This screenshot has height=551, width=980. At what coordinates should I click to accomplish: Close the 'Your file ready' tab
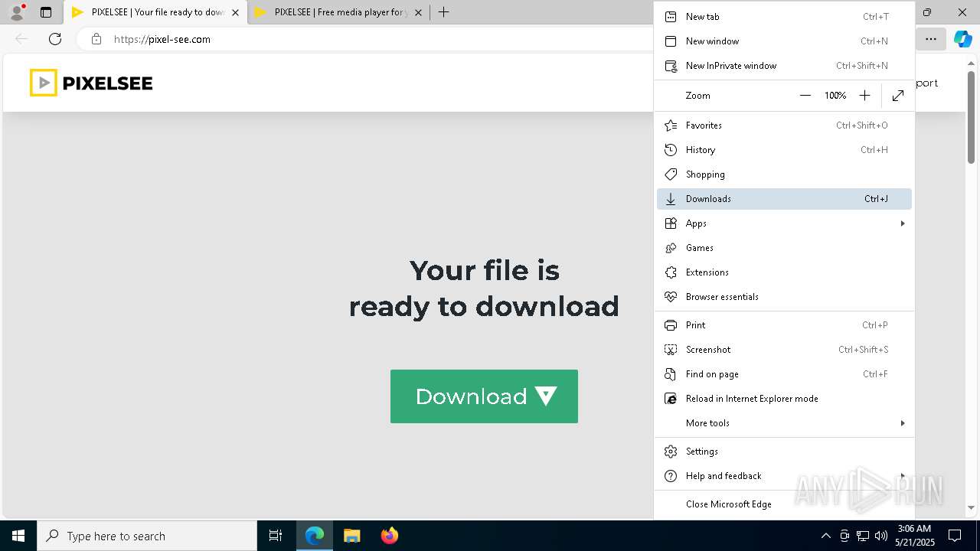235,12
